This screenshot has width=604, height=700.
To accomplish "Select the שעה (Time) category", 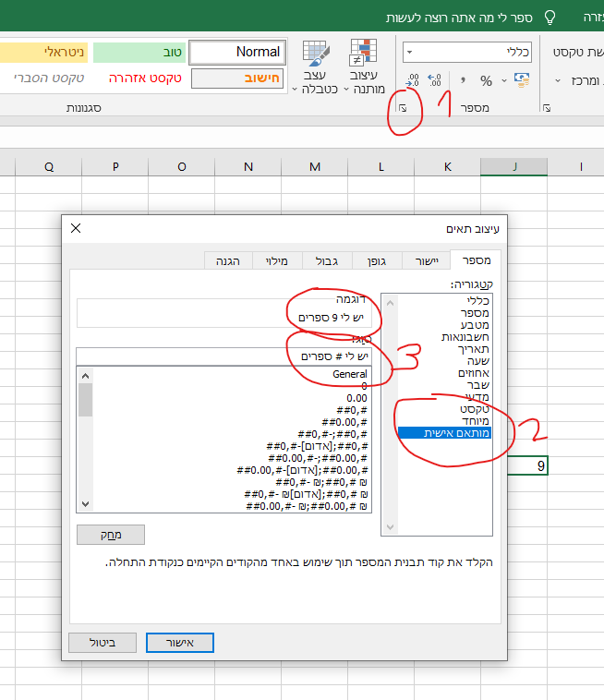I will click(x=444, y=361).
